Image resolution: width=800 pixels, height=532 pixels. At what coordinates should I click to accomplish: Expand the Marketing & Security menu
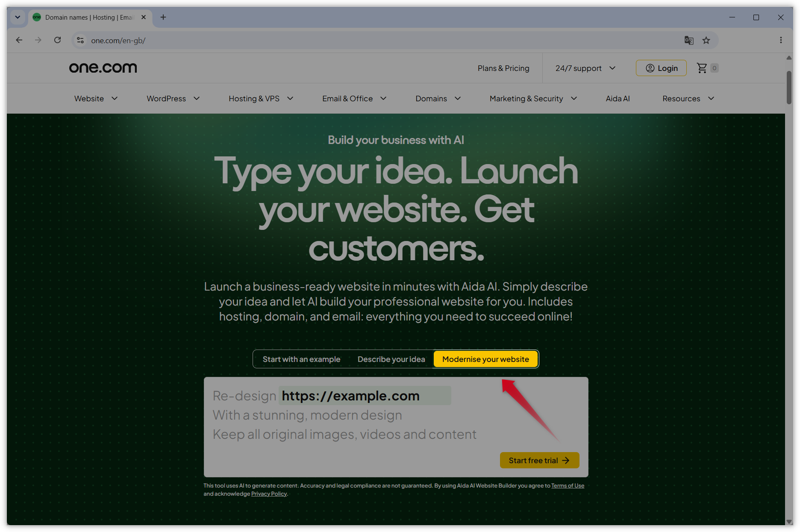534,99
